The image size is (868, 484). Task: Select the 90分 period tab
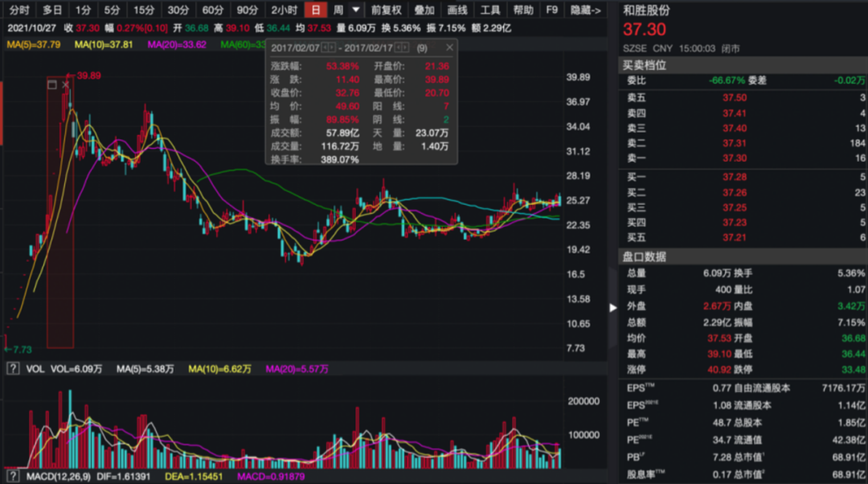247,10
